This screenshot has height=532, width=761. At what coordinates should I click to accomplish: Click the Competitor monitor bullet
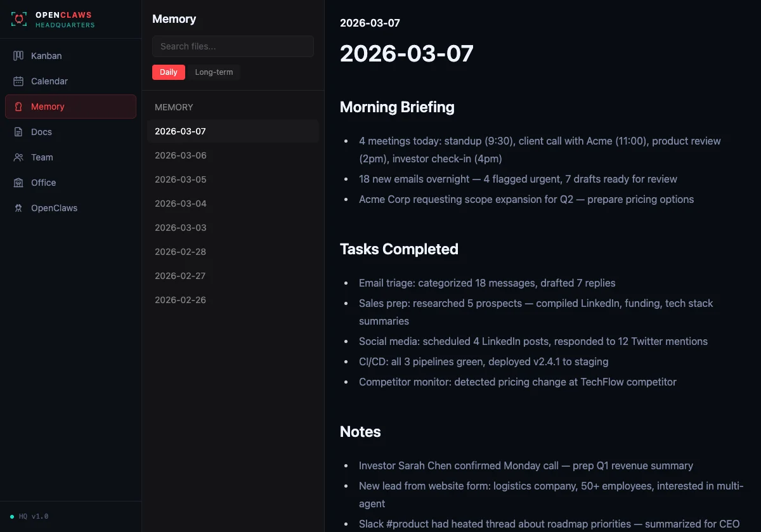(517, 382)
